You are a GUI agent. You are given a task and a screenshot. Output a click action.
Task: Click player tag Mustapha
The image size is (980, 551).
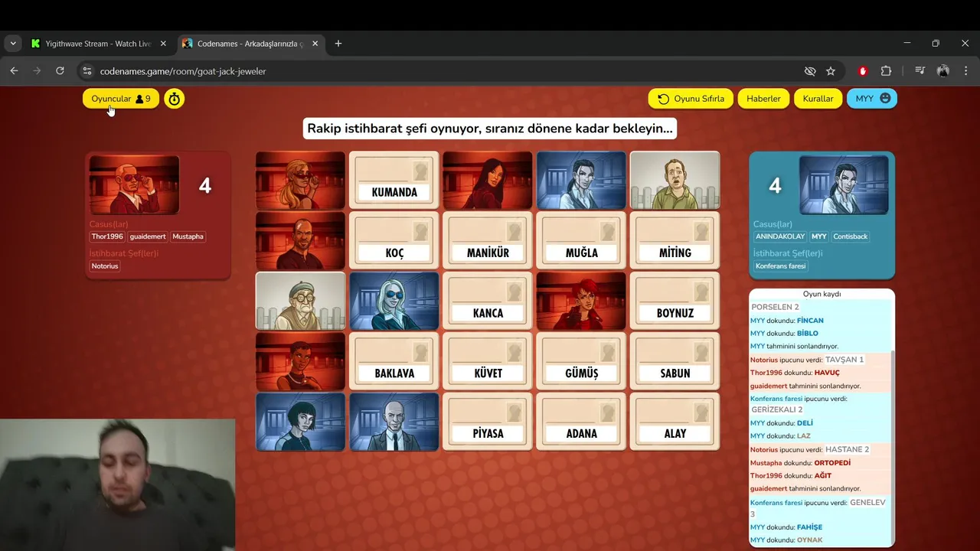click(x=188, y=236)
